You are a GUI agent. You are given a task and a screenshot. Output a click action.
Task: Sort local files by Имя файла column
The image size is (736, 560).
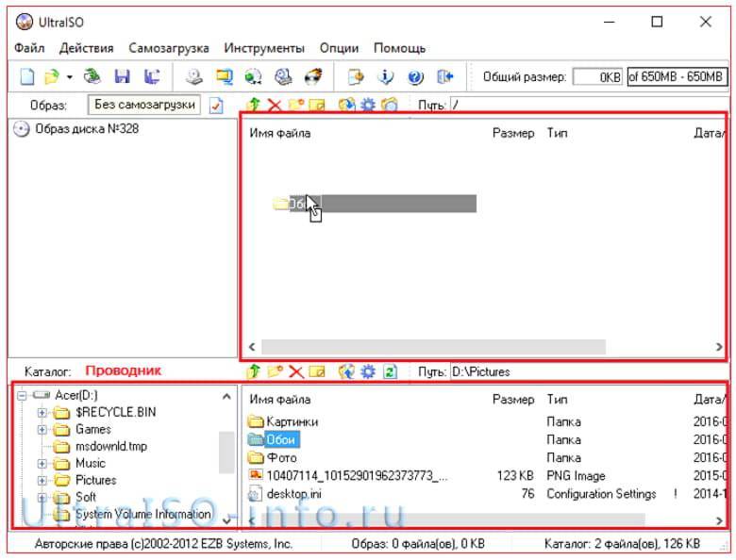(279, 400)
